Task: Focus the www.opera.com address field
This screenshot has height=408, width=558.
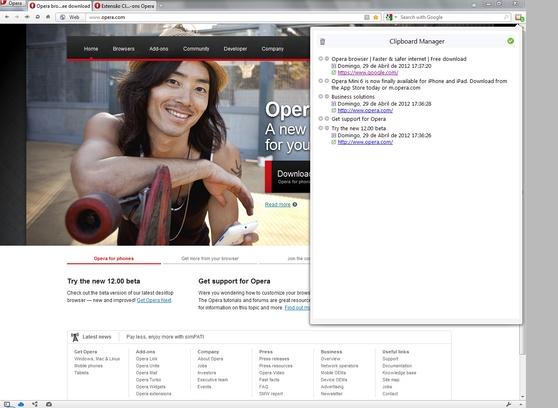Action: coord(224,17)
